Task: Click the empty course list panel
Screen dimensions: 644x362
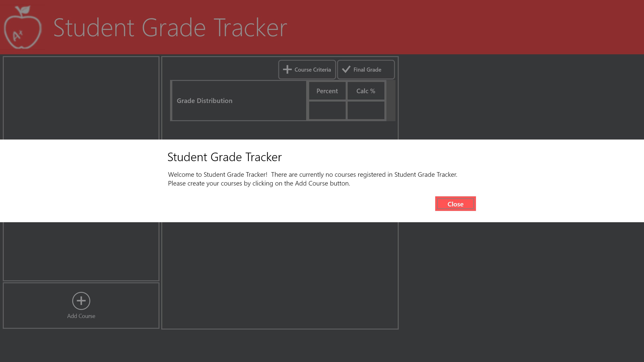Action: coord(81,251)
